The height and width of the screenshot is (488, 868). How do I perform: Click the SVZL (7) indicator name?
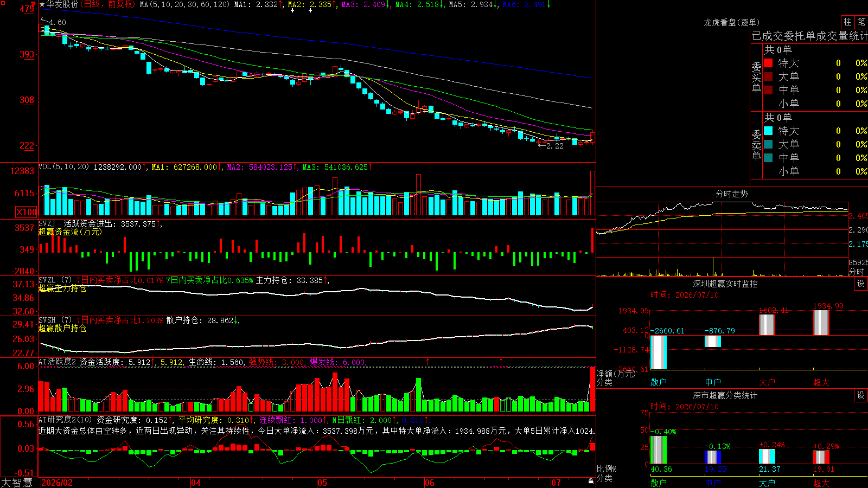[x=55, y=280]
